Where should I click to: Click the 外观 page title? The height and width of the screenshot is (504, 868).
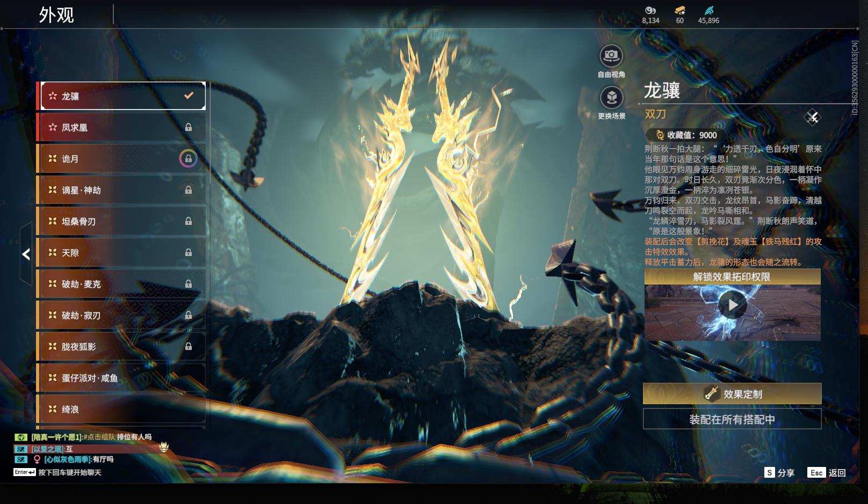(x=56, y=15)
